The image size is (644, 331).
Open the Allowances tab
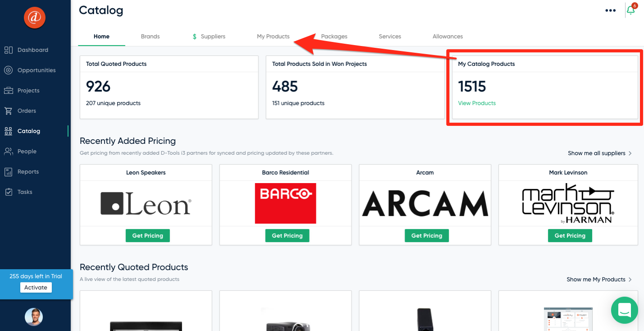(448, 37)
